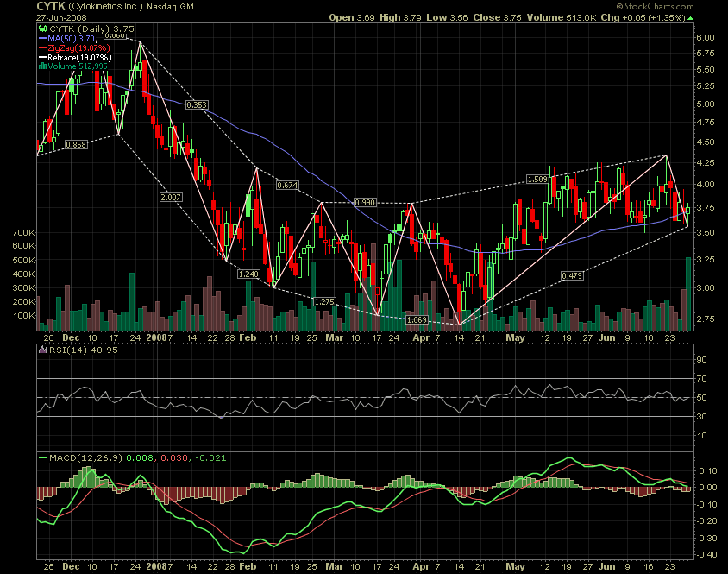
Task: Click the 1.240 retracement label
Action: [x=248, y=274]
